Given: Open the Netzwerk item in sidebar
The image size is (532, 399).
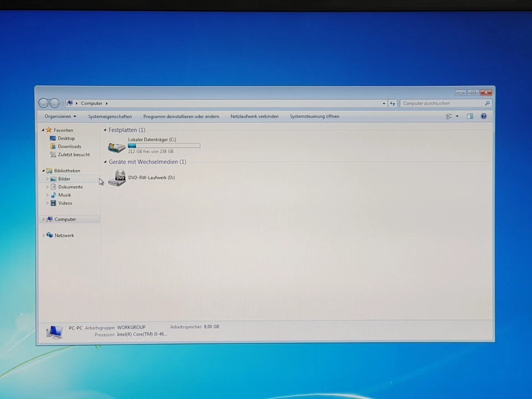Looking at the screenshot, I should point(64,235).
